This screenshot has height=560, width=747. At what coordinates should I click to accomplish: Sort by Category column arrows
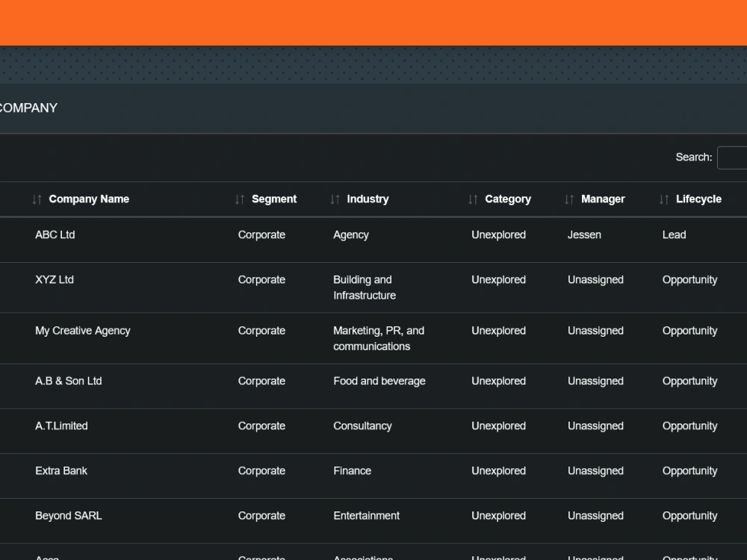tap(473, 199)
